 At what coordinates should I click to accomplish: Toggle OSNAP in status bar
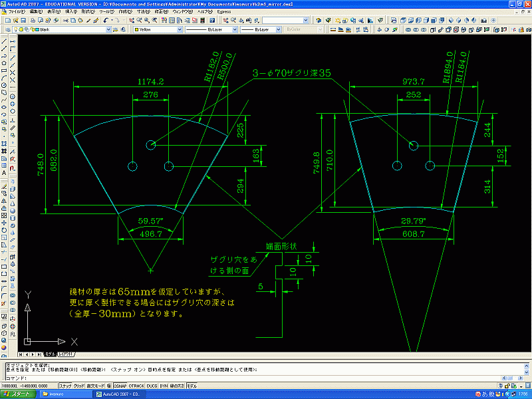click(120, 386)
